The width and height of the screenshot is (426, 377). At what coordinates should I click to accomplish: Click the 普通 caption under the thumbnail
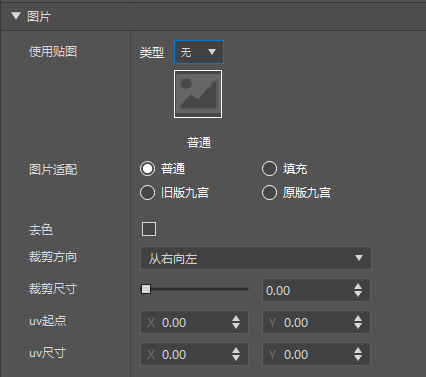[199, 143]
